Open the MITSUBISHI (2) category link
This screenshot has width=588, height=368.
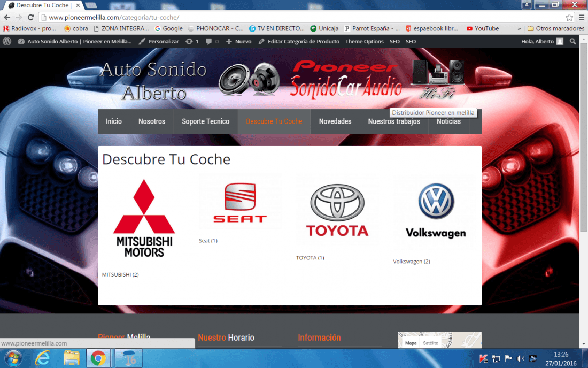tap(120, 274)
